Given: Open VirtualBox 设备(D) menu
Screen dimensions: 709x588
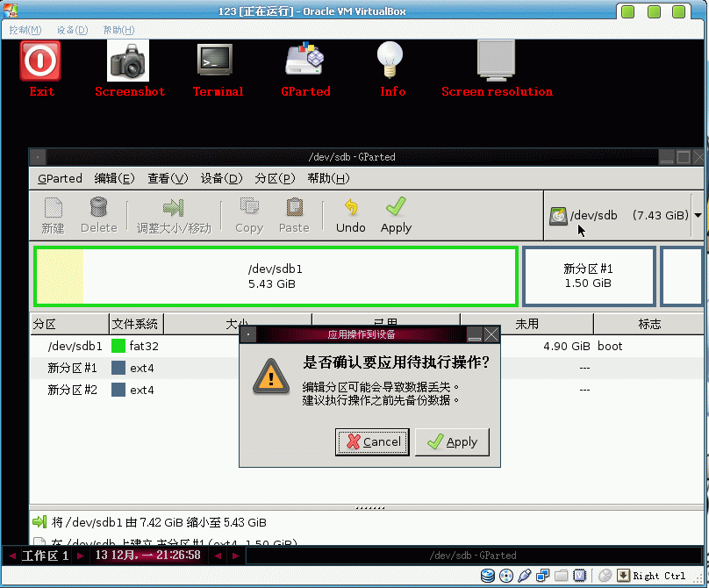Looking at the screenshot, I should 72,30.
